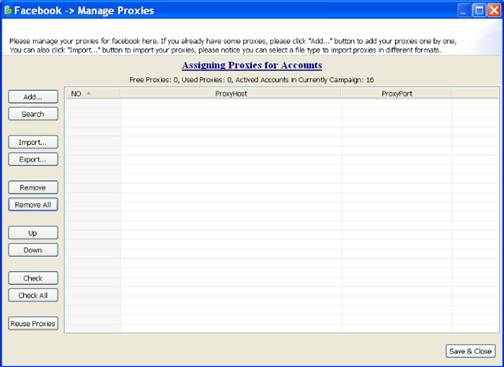Maximize the Manage Proxies window
The height and width of the screenshot is (367, 504).
[x=479, y=10]
